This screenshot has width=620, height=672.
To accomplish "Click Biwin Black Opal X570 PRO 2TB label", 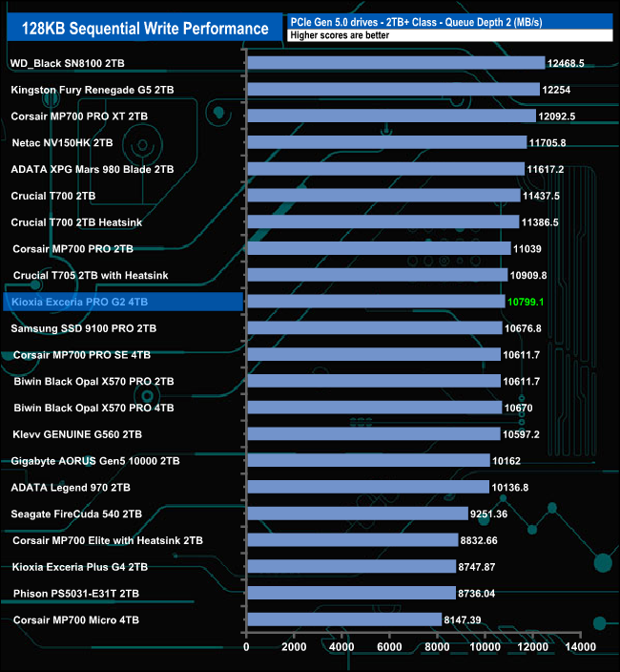I will [93, 382].
